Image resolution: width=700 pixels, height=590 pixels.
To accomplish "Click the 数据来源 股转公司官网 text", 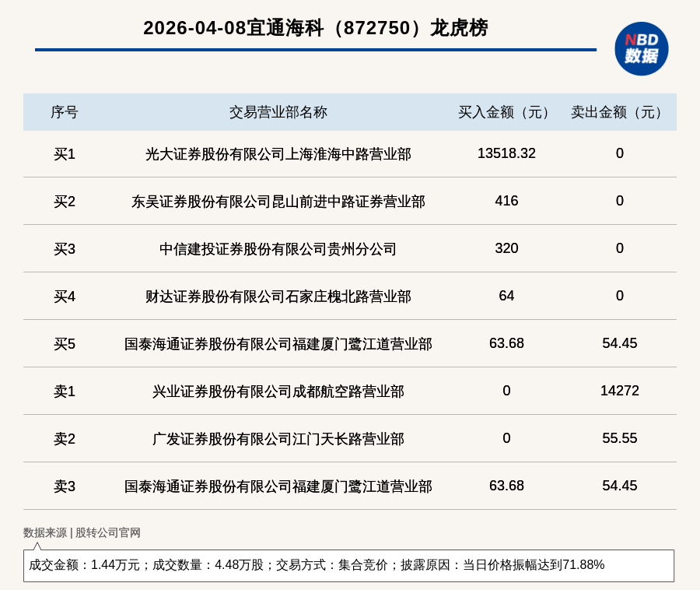I will tap(82, 533).
